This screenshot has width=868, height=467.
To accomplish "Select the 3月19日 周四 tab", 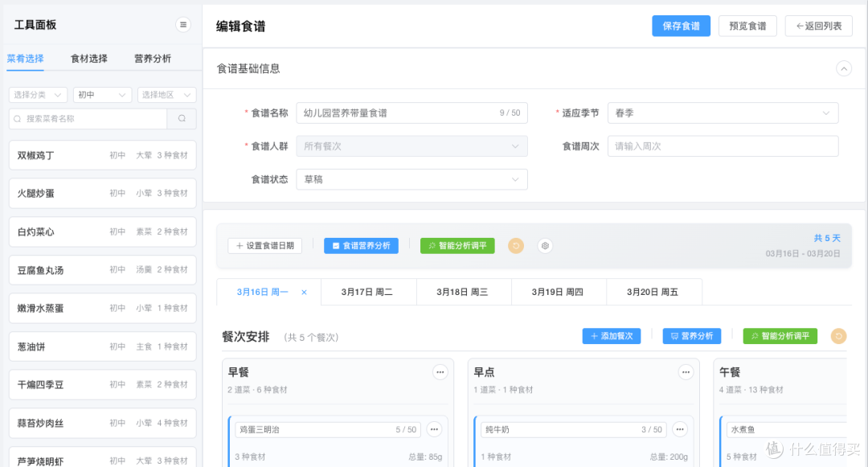I will pyautogui.click(x=558, y=292).
